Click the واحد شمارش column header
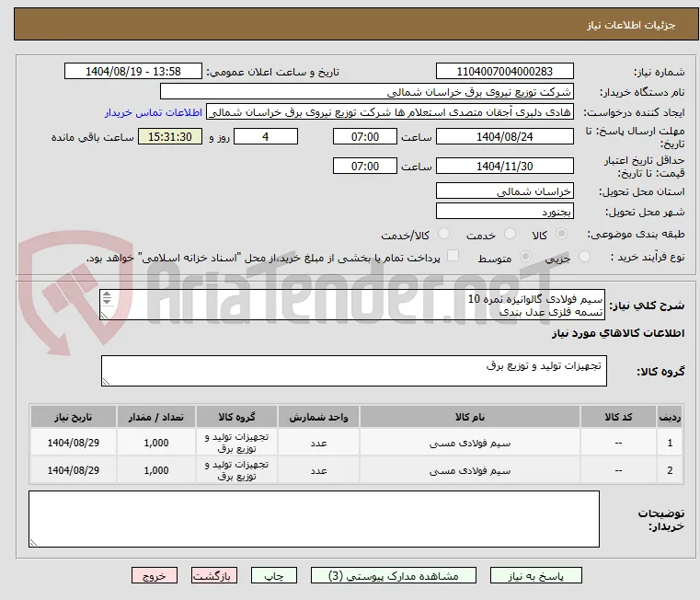This screenshot has width=700, height=600. point(318,417)
